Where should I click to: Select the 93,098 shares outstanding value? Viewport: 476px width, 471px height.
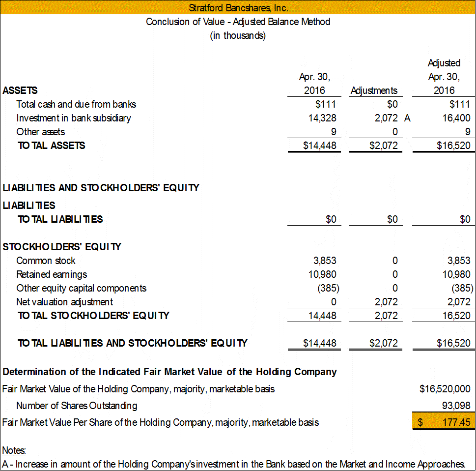click(456, 406)
